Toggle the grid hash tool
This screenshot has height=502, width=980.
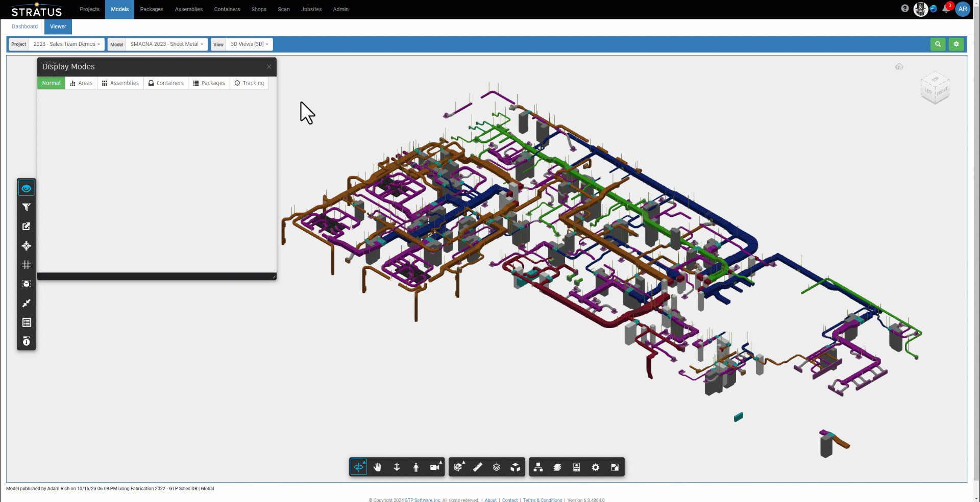(27, 265)
